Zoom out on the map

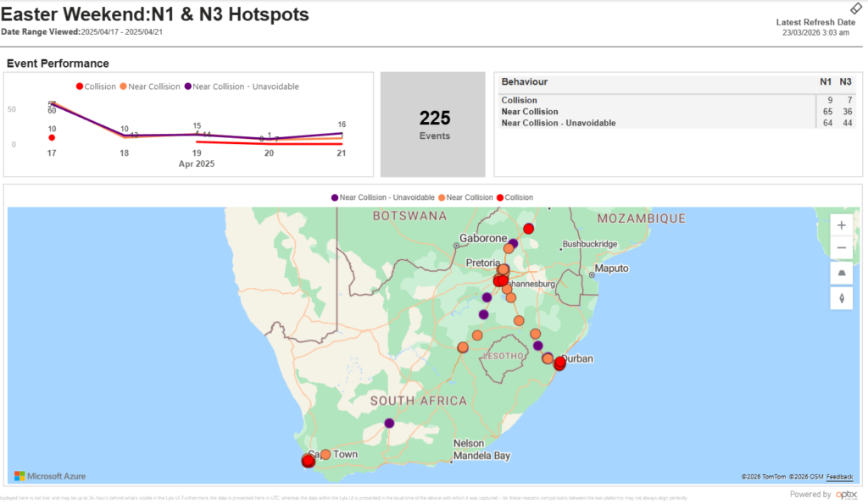(x=841, y=248)
